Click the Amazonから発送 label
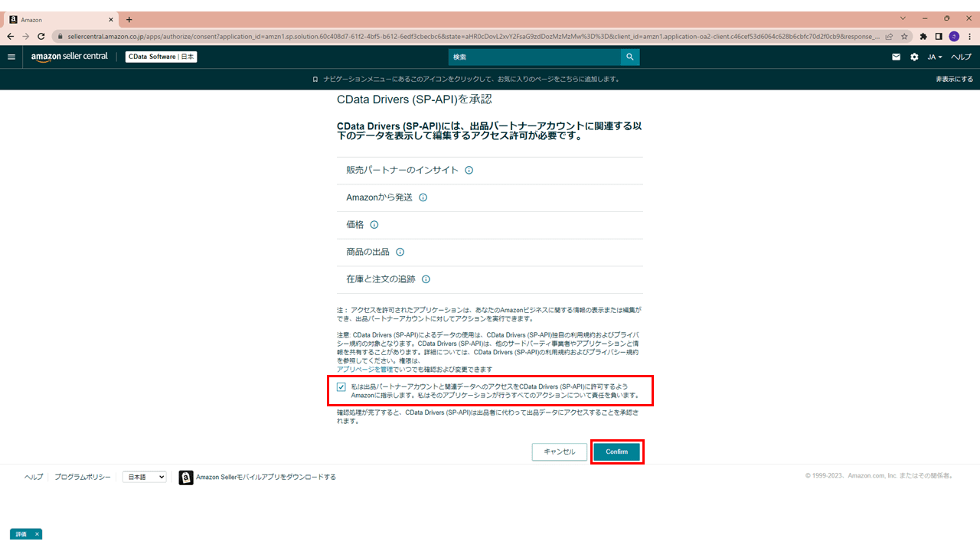This screenshot has height=551, width=980. (379, 197)
